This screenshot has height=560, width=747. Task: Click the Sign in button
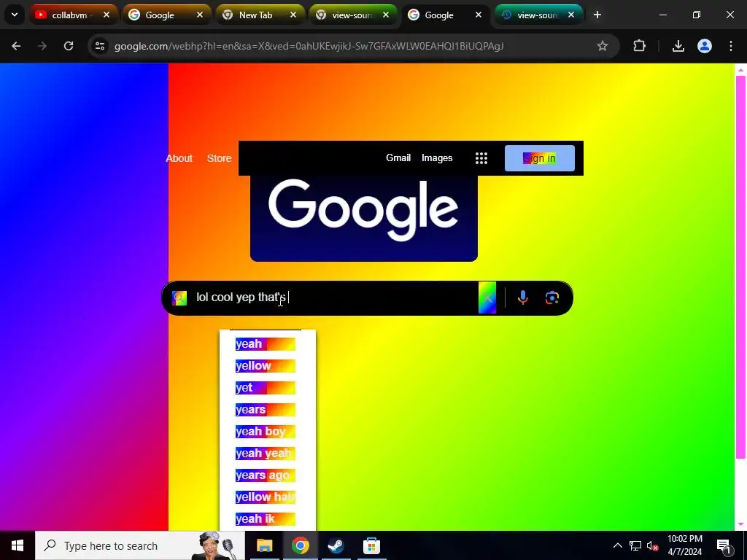pyautogui.click(x=540, y=158)
